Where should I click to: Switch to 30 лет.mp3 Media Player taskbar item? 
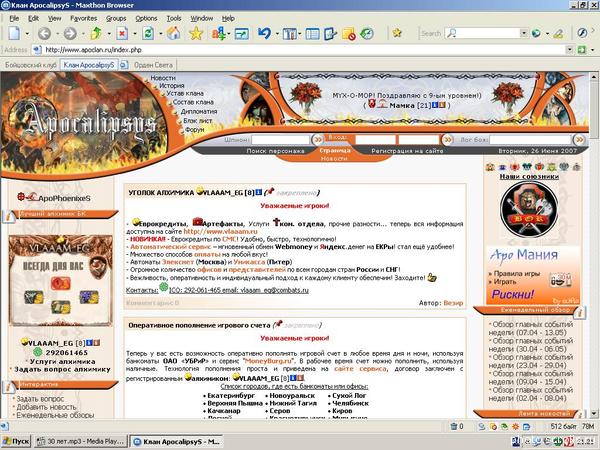80,442
